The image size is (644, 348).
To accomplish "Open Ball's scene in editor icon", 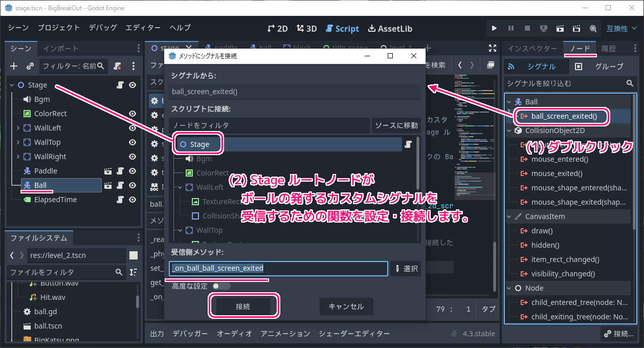I will pyautogui.click(x=108, y=185).
